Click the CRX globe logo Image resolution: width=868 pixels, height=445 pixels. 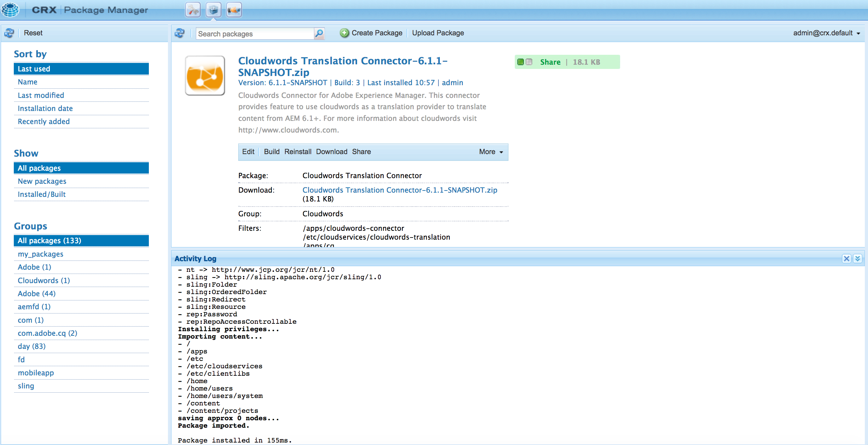[10, 10]
